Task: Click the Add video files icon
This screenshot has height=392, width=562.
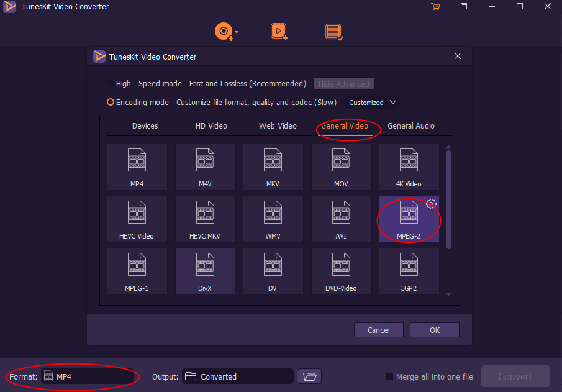Action: click(x=279, y=32)
